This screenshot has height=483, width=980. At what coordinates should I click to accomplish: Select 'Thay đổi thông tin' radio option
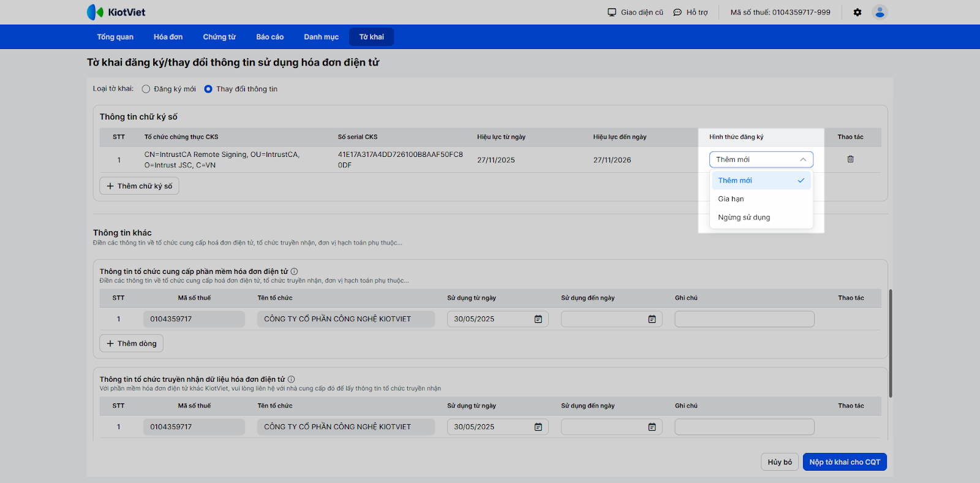[208, 89]
